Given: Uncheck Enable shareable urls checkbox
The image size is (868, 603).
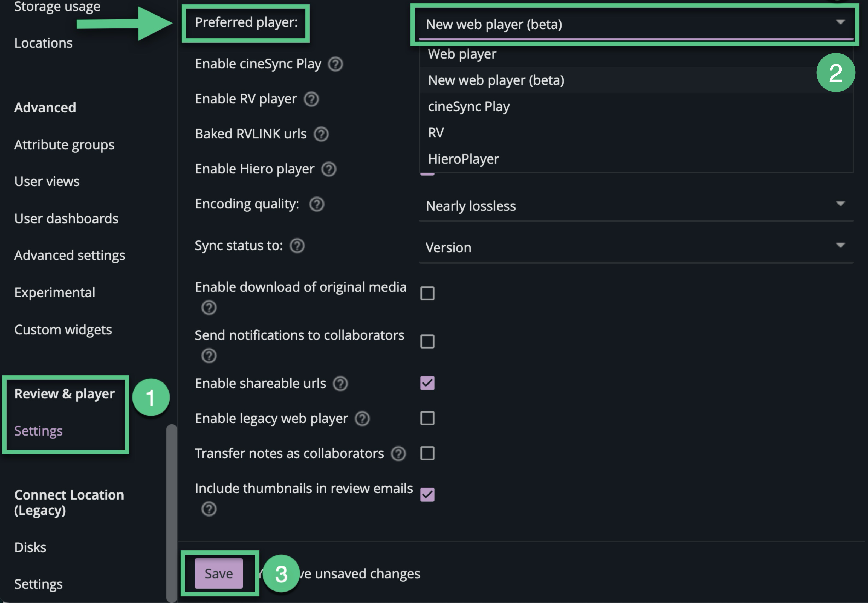Looking at the screenshot, I should [x=427, y=383].
